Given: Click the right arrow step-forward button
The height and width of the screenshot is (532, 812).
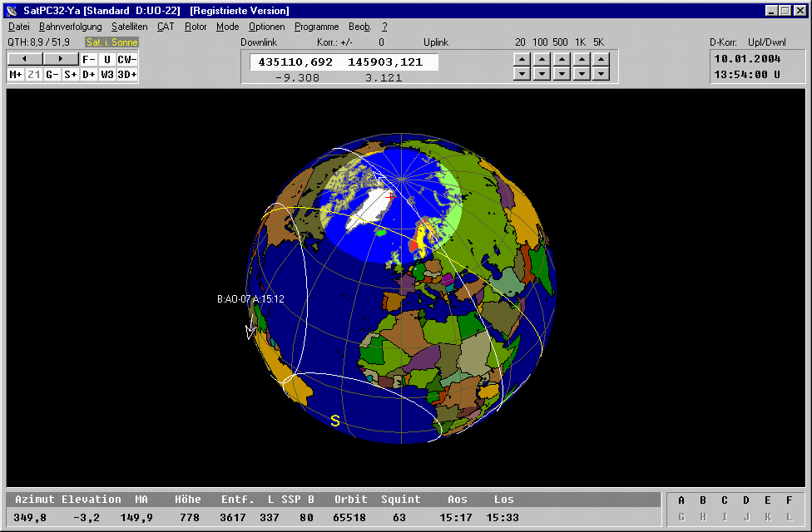Looking at the screenshot, I should (61, 59).
